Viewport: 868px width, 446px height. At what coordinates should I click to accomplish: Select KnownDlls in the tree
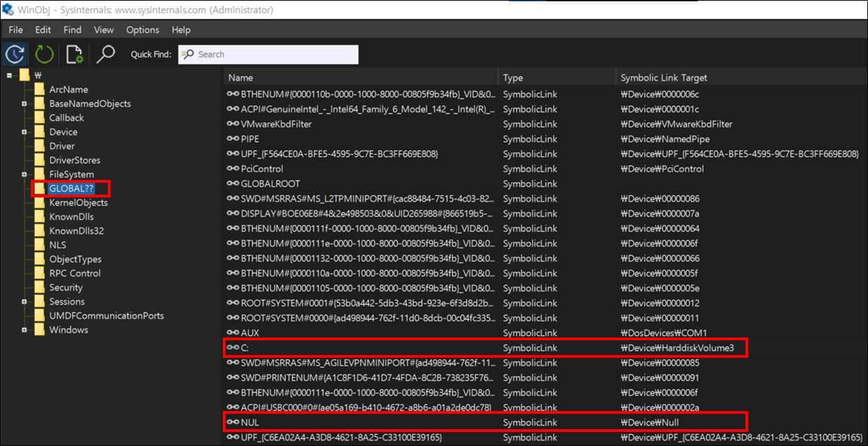click(71, 216)
